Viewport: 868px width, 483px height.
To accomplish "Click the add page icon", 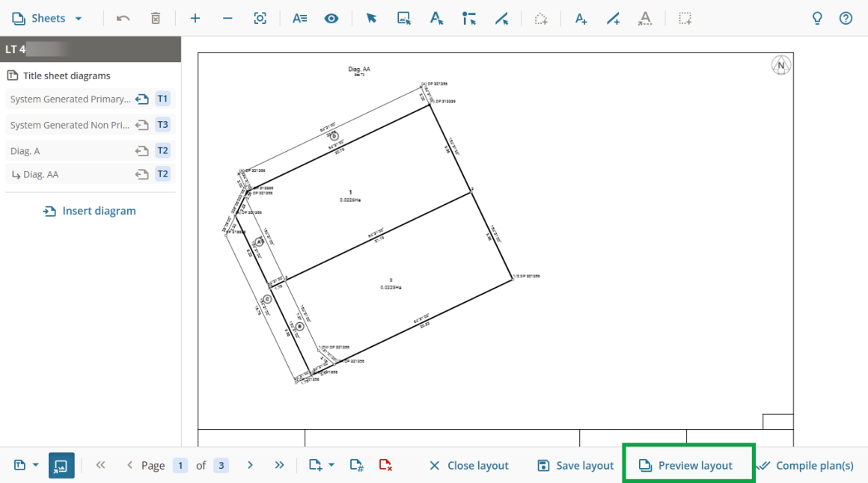I will [x=316, y=465].
